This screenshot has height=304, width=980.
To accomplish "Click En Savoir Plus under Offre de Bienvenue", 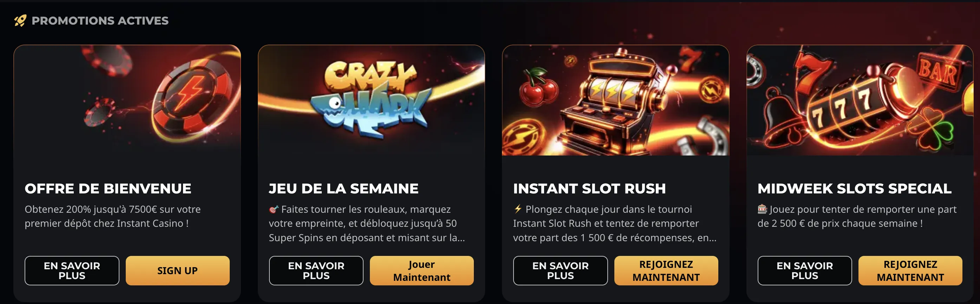I will tap(72, 271).
